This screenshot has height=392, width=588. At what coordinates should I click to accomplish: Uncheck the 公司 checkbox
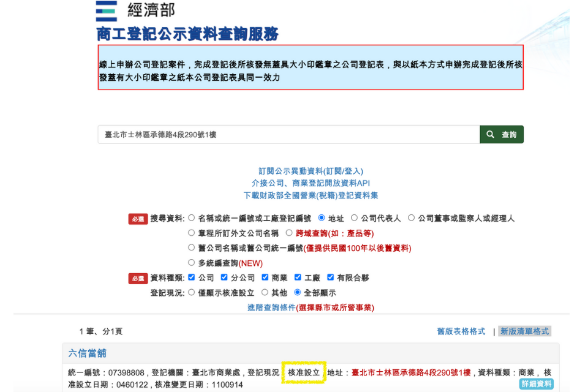click(192, 277)
